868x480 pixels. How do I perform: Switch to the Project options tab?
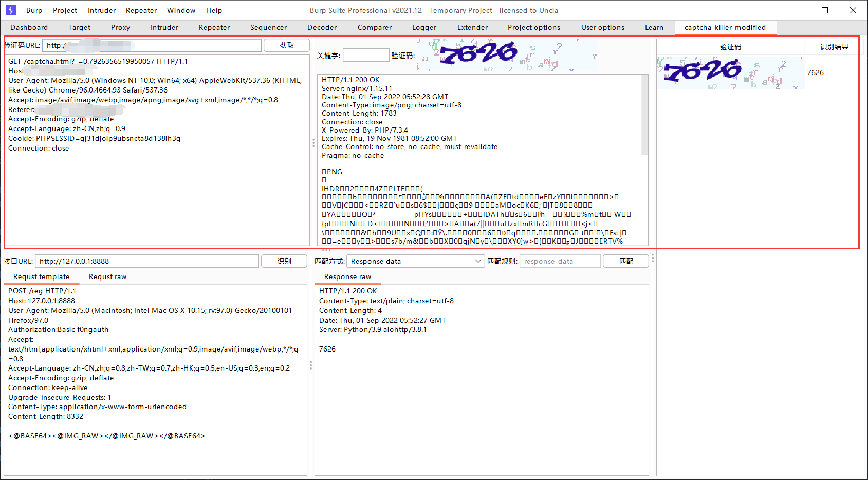click(x=534, y=27)
